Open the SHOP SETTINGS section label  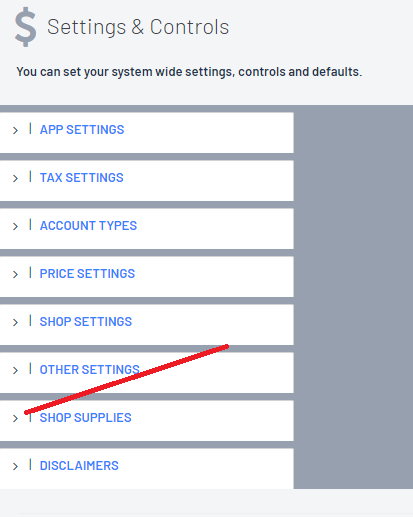pyautogui.click(x=86, y=322)
